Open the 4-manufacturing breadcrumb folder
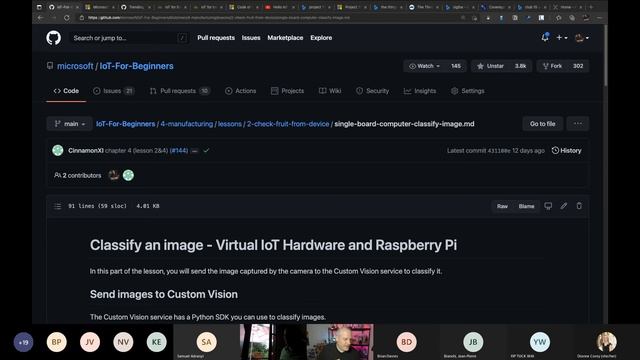Screen dimensions: 640x360 click(187, 124)
